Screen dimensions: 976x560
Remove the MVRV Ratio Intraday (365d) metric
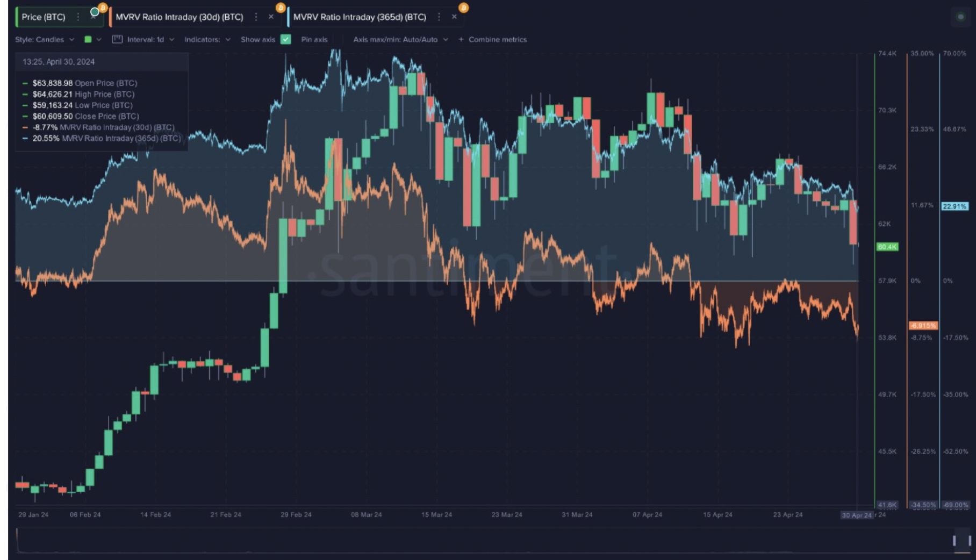click(454, 17)
